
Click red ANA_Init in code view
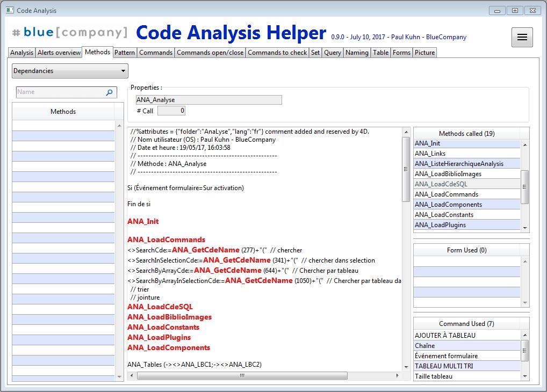(x=143, y=221)
